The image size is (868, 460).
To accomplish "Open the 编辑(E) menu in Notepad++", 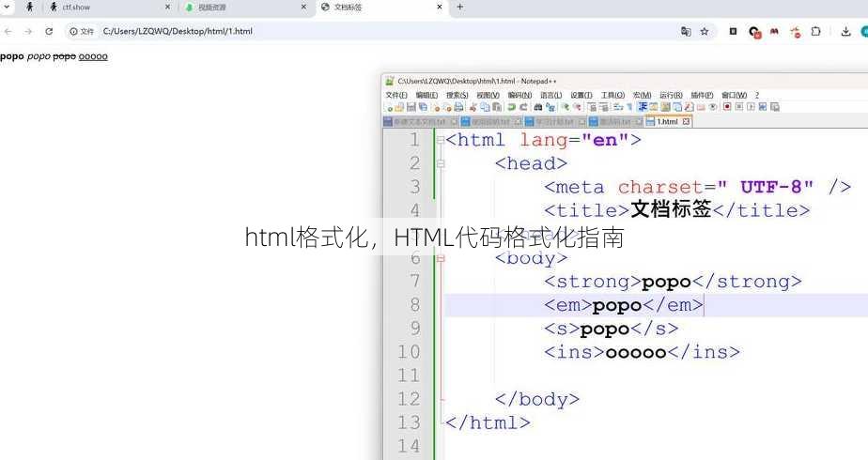I will pos(426,95).
